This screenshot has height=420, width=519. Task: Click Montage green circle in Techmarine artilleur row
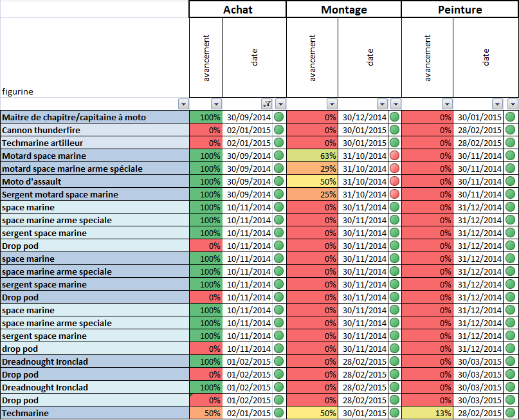coord(394,143)
